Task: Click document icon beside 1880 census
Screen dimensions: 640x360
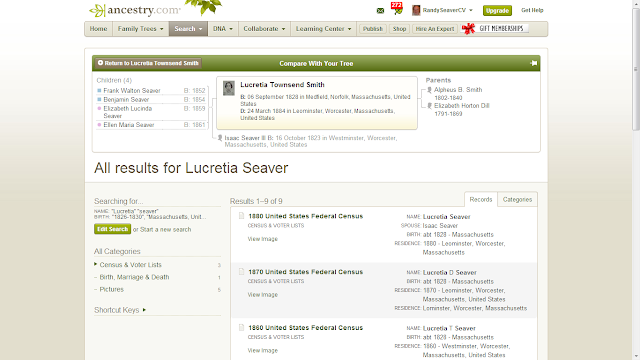Action: pos(241,216)
